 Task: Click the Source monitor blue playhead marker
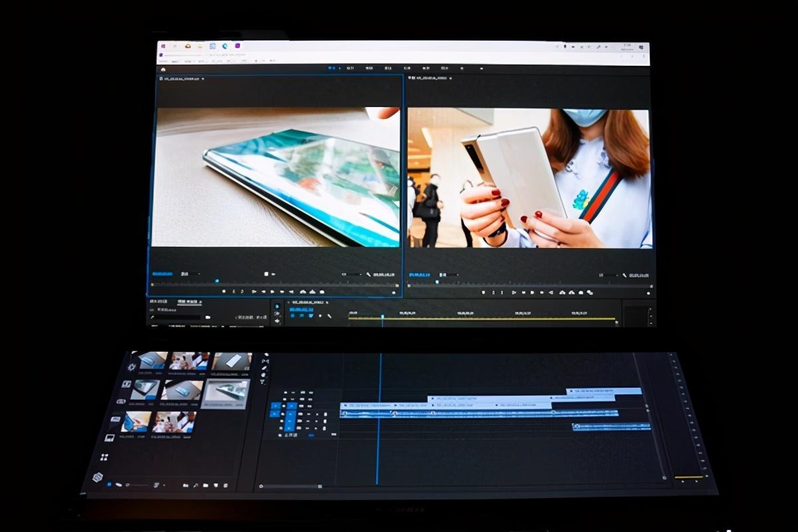point(216,281)
